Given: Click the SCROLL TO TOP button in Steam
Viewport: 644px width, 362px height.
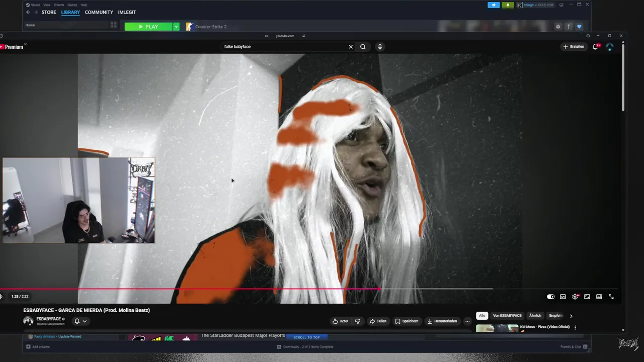Looking at the screenshot, I should 307,337.
